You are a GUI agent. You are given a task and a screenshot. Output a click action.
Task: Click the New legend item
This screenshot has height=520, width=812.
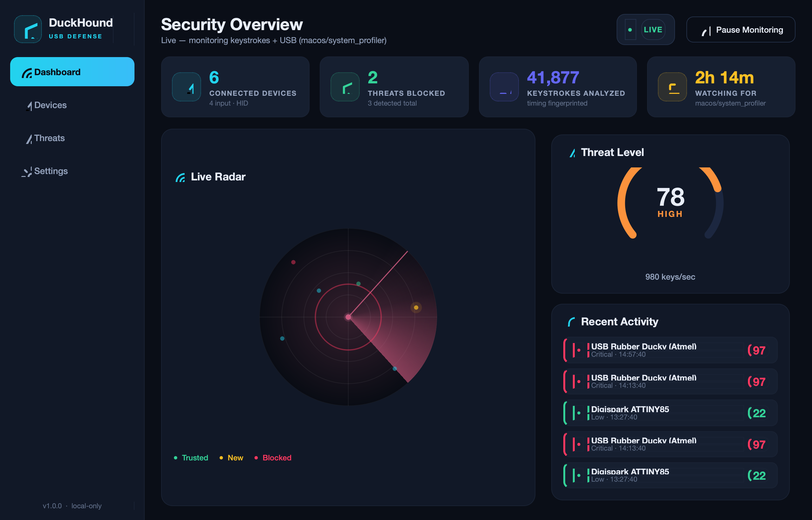point(231,458)
